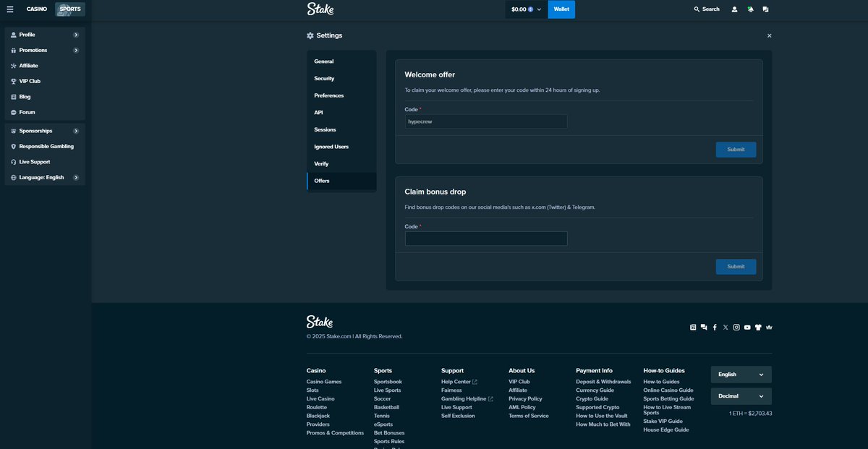Image resolution: width=868 pixels, height=449 pixels.
Task: Open the t-shirt shop icon in footer
Action: pos(758,328)
